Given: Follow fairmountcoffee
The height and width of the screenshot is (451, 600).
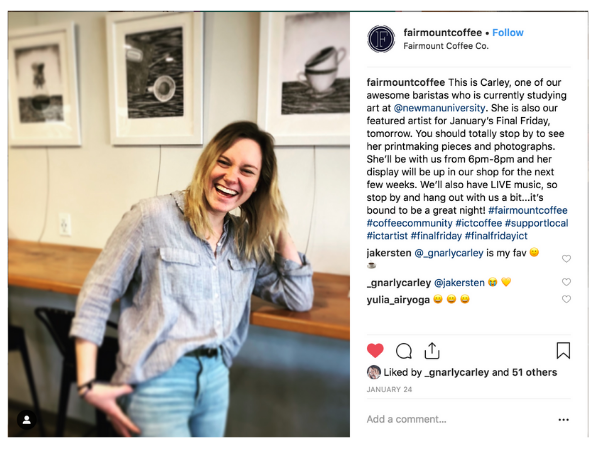Looking at the screenshot, I should (x=507, y=33).
